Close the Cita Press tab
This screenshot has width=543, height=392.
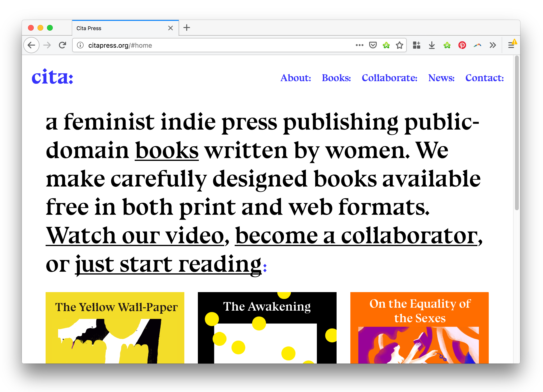coord(171,28)
